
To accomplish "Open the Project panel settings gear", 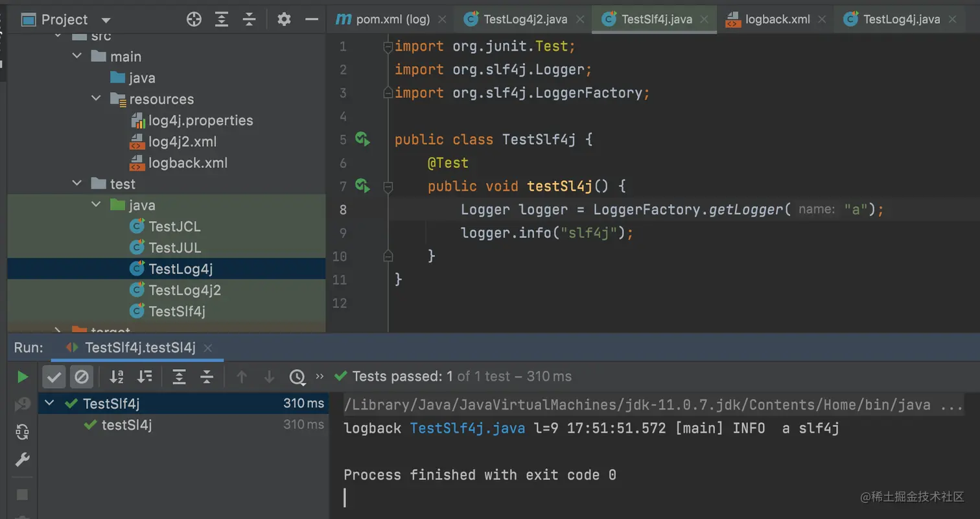I will click(284, 19).
